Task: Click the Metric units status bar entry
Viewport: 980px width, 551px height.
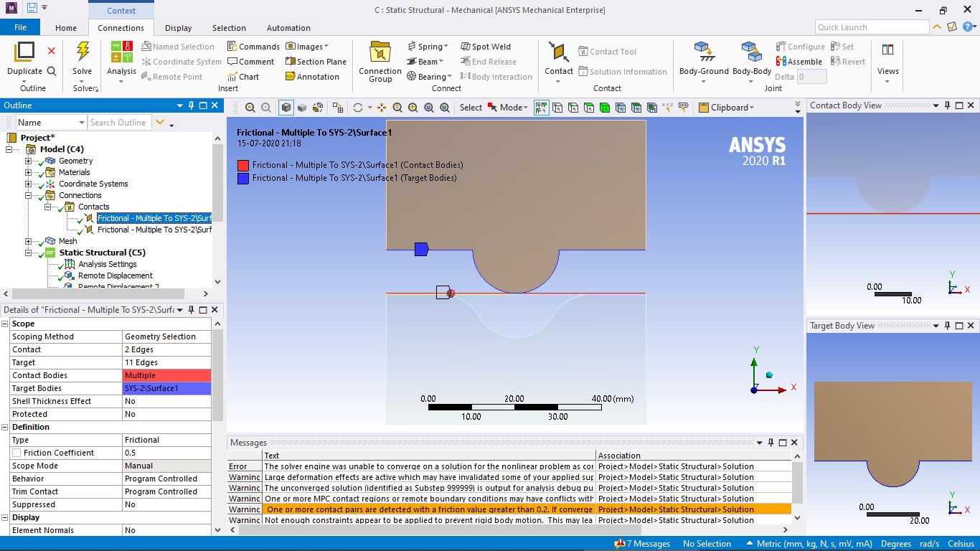Action: click(809, 544)
